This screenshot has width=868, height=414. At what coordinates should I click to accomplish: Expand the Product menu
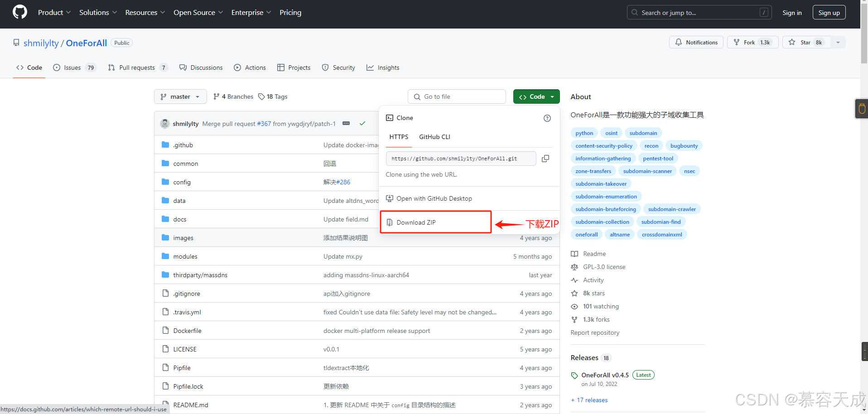54,12
